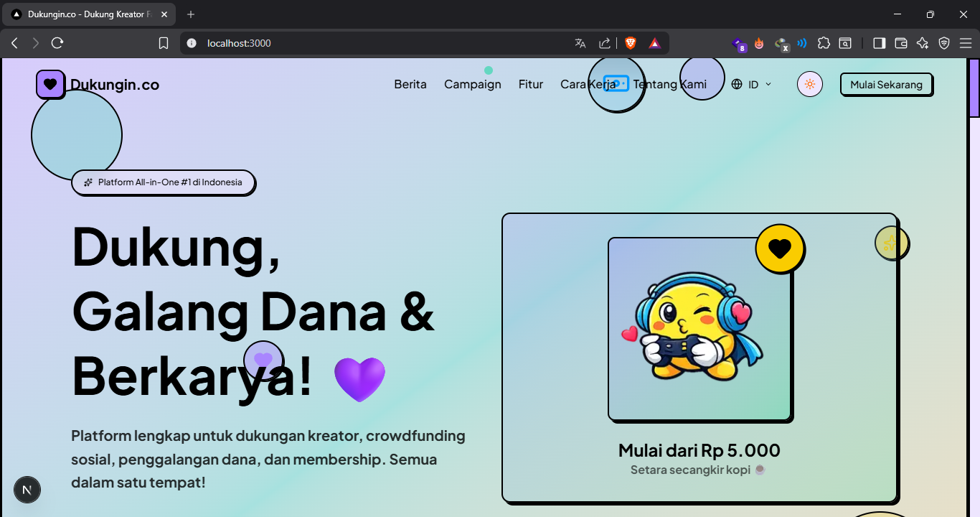Viewport: 980px width, 517px height.
Task: Click the purple heart beside Berkarya!
Action: click(x=360, y=379)
